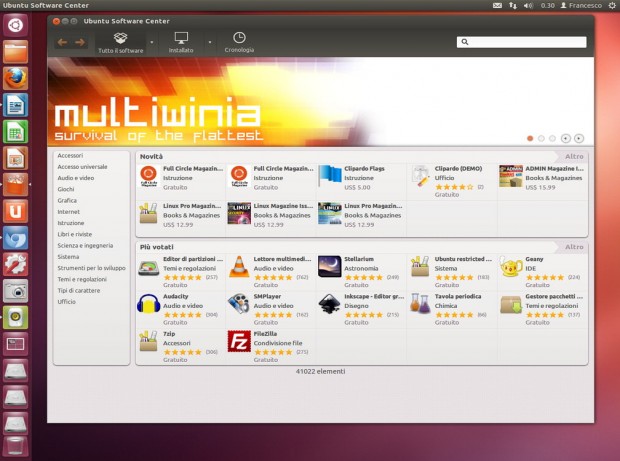Open the Geany IDE icon
620x461 pixels.
pyautogui.click(x=510, y=266)
